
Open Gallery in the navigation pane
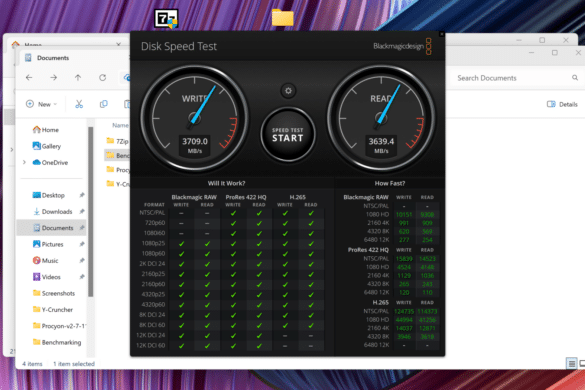pyautogui.click(x=47, y=146)
